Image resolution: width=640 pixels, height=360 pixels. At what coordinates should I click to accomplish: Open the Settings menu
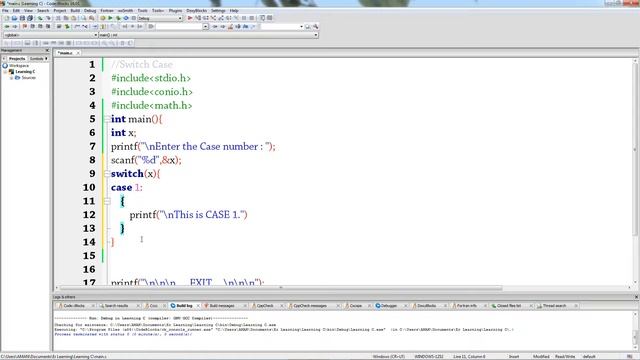pos(218,11)
